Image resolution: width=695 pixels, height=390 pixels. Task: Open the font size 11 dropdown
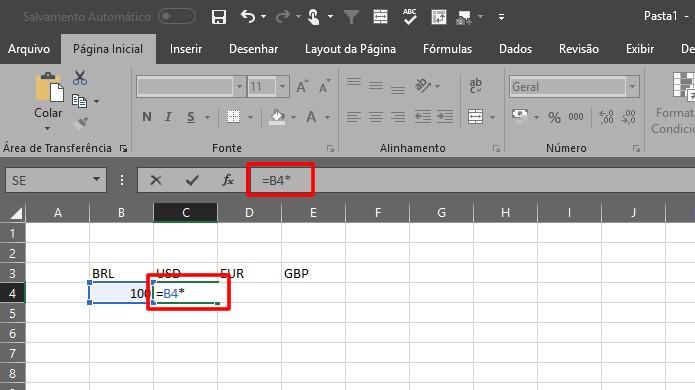coord(282,86)
